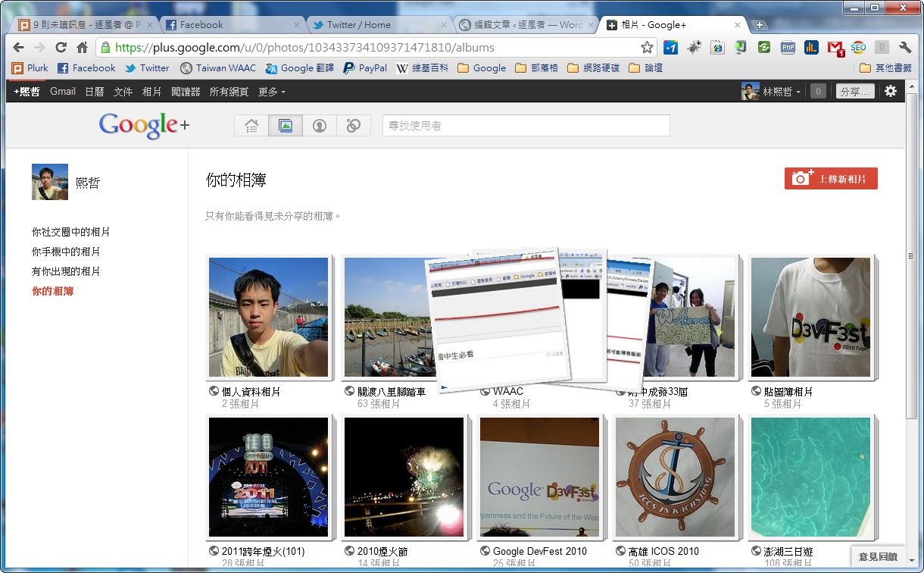Open 相片 in Google bar
The image size is (924, 573).
[152, 92]
